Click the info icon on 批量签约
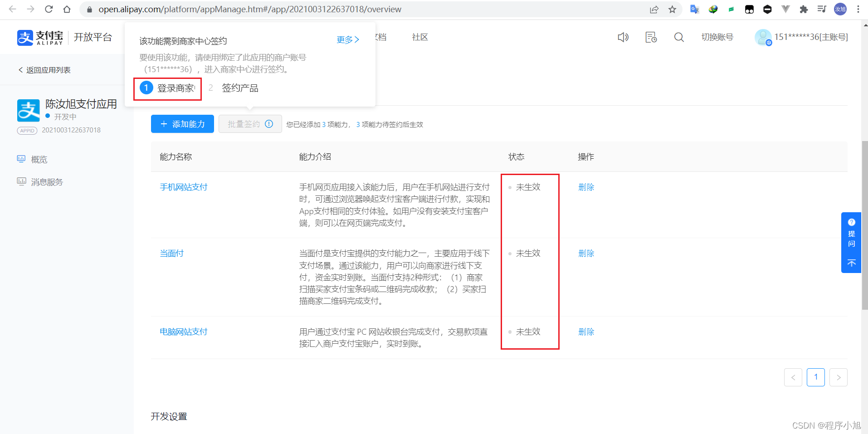Image resolution: width=868 pixels, height=434 pixels. (269, 124)
